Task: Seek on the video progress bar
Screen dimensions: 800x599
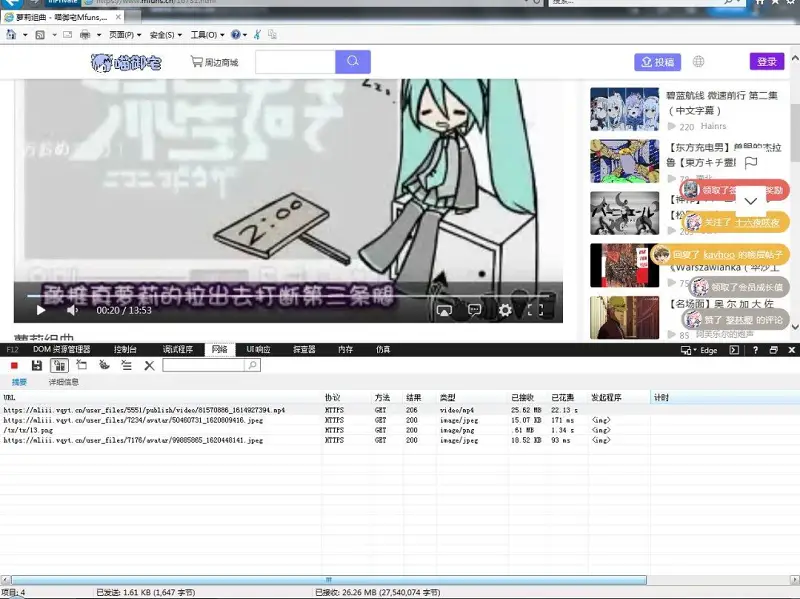Action: 288,295
